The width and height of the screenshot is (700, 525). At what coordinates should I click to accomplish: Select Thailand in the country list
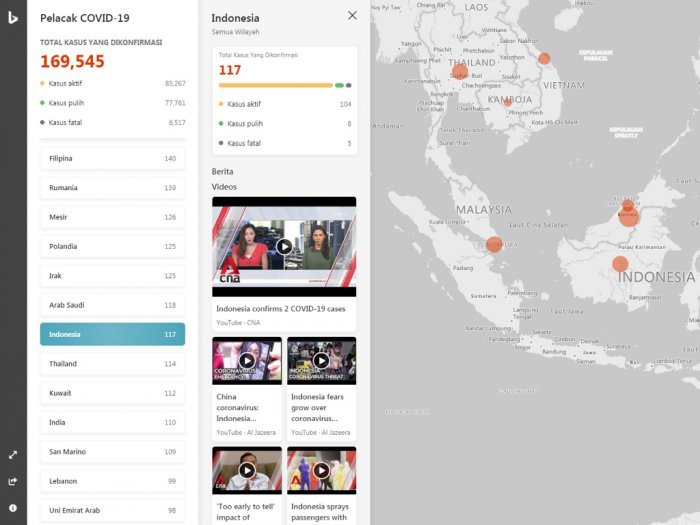[x=112, y=364]
